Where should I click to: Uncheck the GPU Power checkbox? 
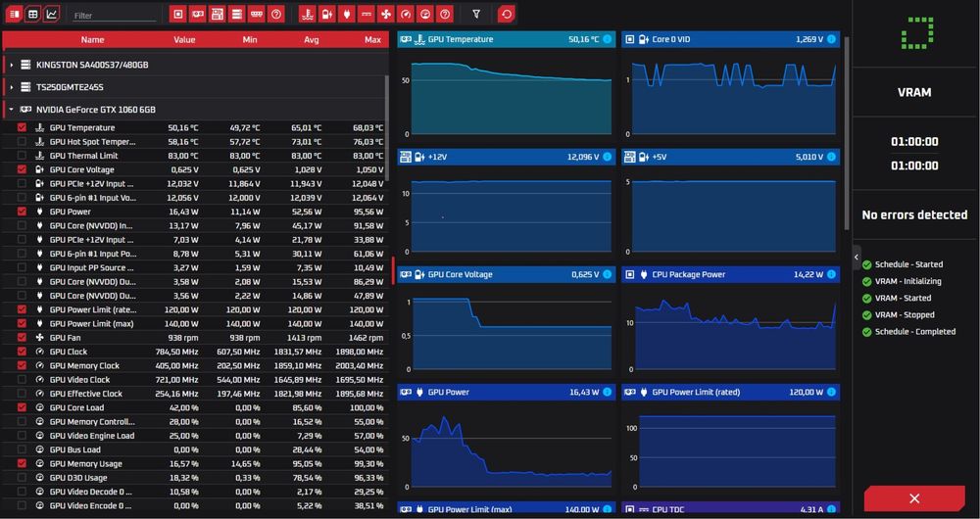[22, 212]
